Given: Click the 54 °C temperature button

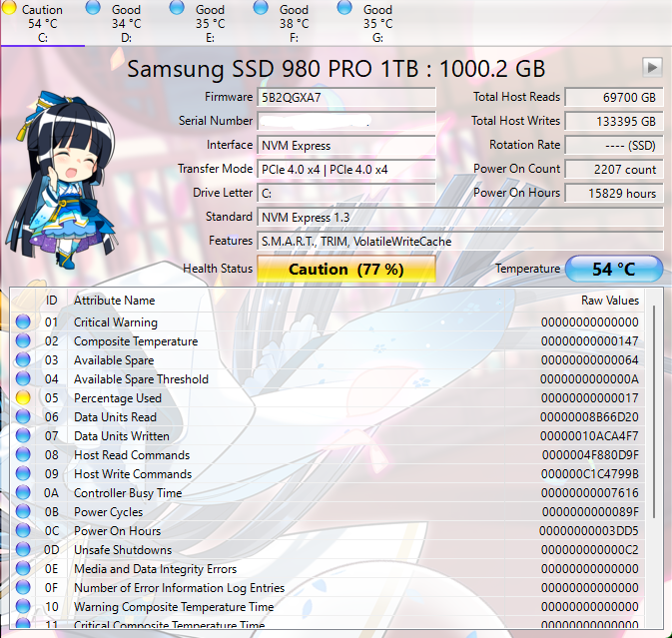Looking at the screenshot, I should pyautogui.click(x=614, y=270).
